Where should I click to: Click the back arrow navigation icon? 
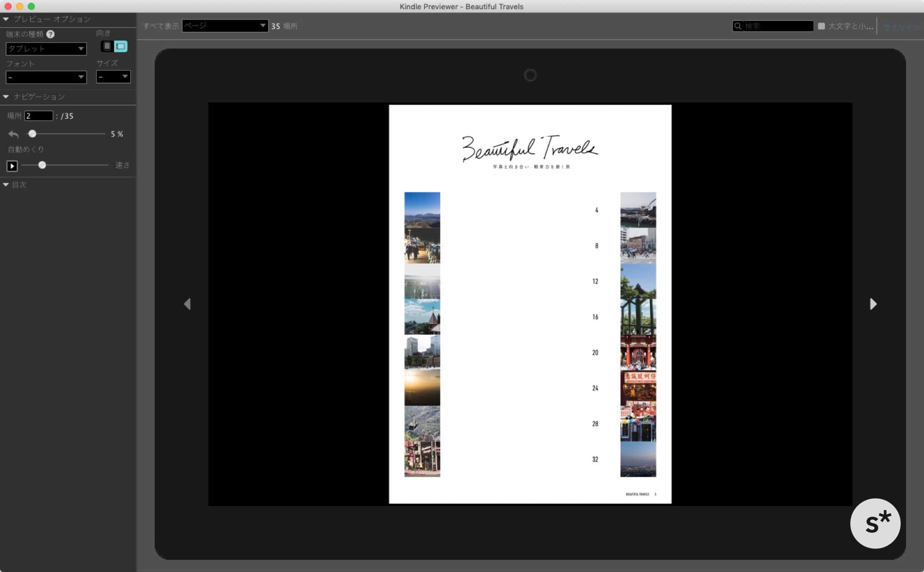point(13,134)
